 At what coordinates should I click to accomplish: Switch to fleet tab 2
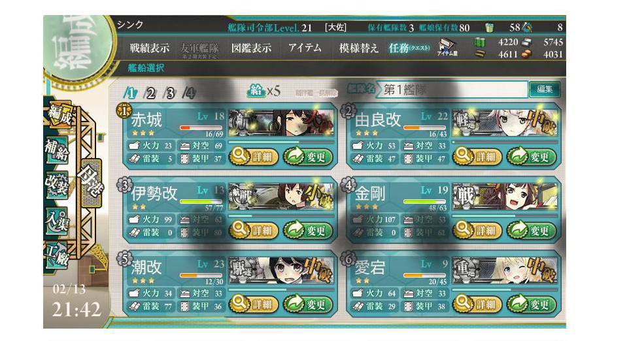pyautogui.click(x=150, y=93)
